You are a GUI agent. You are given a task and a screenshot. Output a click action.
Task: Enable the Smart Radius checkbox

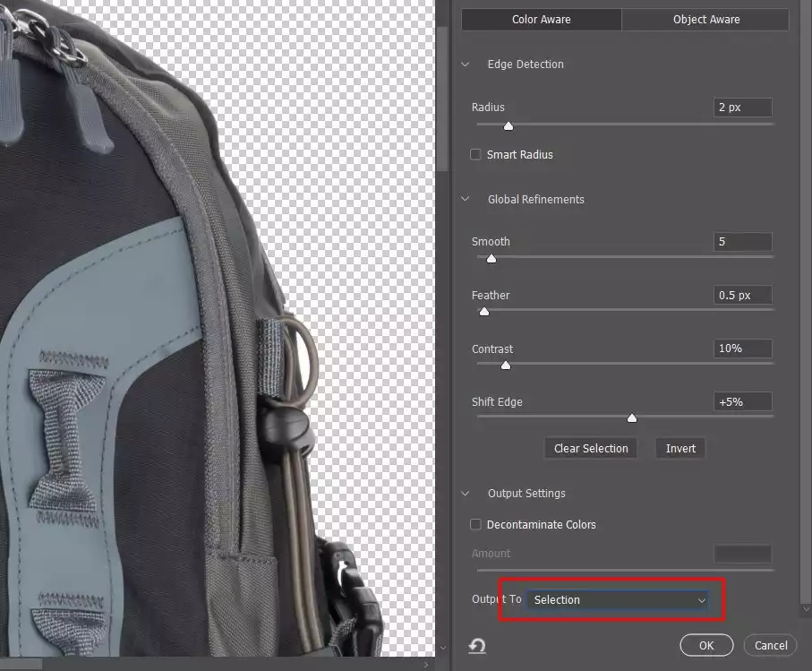475,154
